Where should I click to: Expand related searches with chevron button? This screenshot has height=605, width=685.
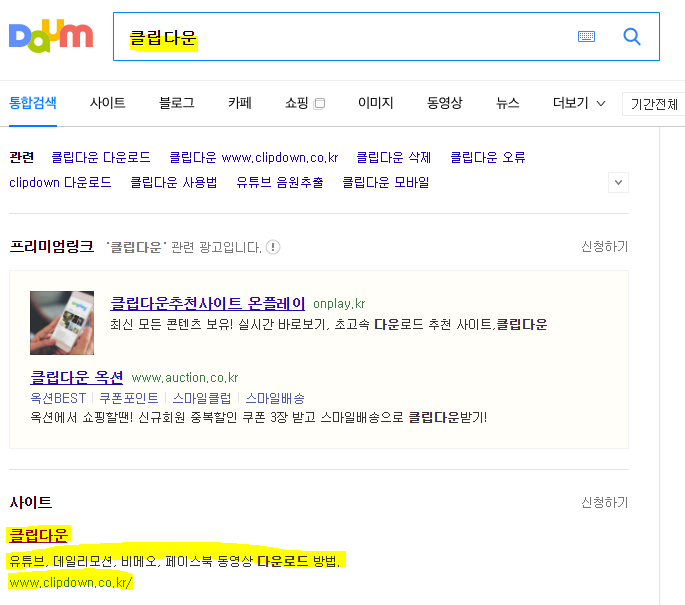618,182
